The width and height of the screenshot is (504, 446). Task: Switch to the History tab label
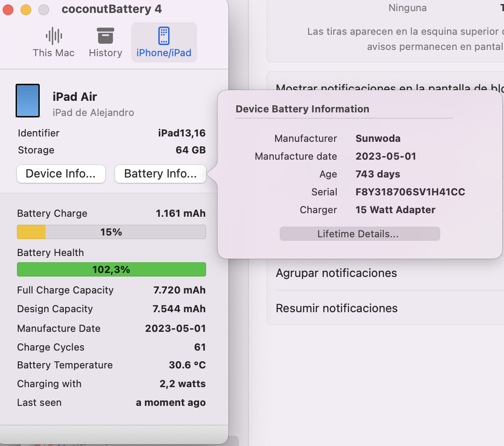[105, 53]
